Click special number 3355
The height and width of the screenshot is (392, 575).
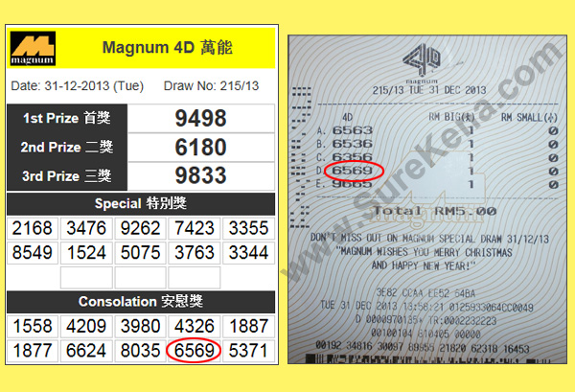[248, 228]
